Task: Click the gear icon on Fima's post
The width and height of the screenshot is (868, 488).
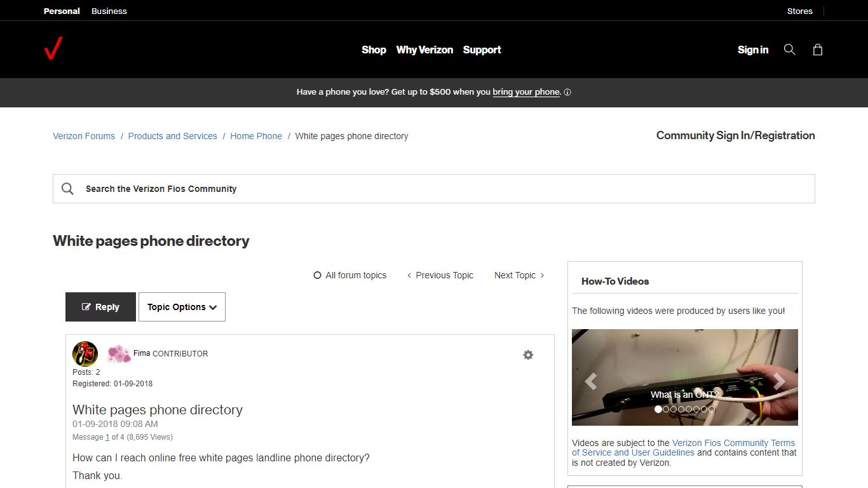Action: pos(528,355)
